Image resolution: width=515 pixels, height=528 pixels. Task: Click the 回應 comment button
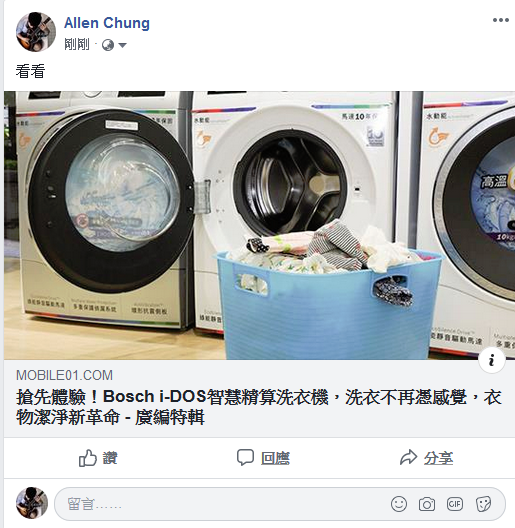[x=263, y=458]
